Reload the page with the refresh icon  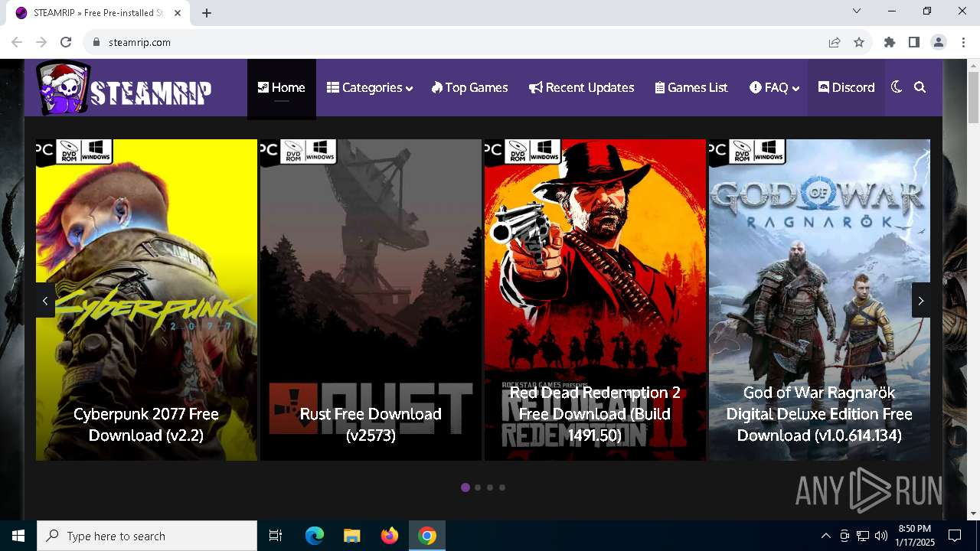tap(66, 42)
